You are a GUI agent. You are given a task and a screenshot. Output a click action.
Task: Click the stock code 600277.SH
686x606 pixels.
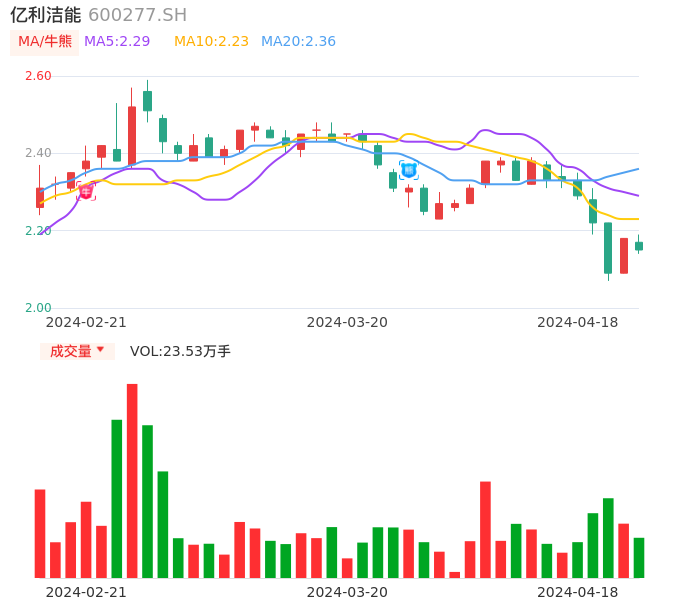[137, 15]
